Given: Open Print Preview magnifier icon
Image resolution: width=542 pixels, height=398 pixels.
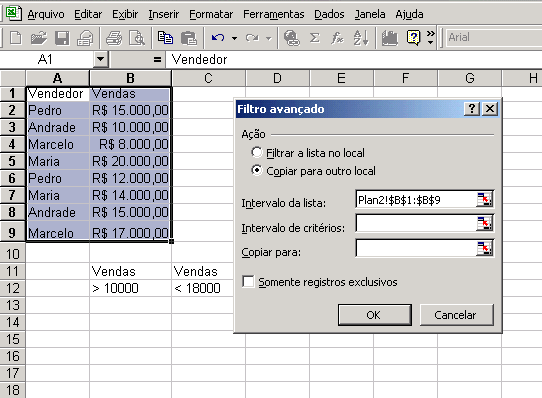Looking at the screenshot, I should (x=137, y=38).
